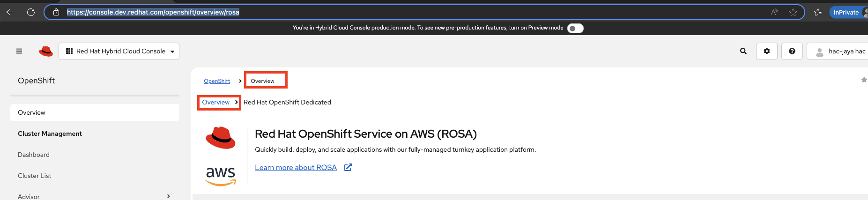Click the browser back arrow
Viewport: 868px width, 200px height.
[x=10, y=12]
